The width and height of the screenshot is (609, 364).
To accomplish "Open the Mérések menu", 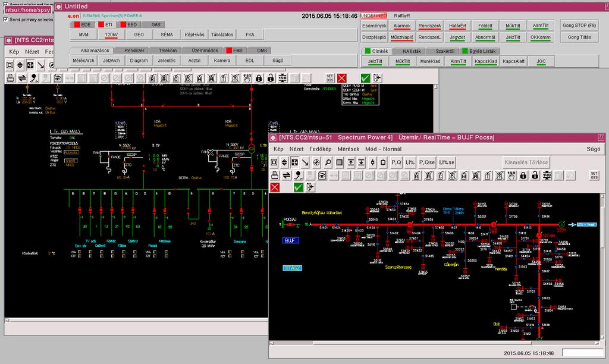I will click(348, 149).
